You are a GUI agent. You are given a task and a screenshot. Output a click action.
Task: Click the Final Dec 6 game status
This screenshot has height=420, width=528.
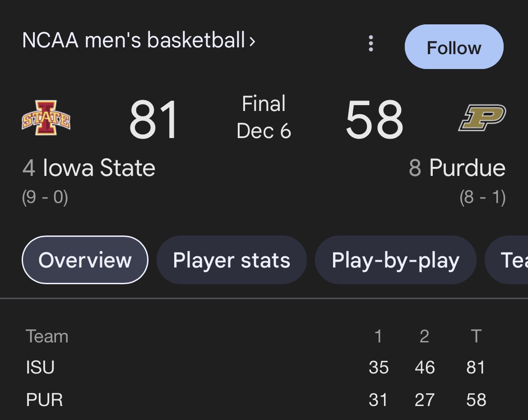click(x=264, y=117)
